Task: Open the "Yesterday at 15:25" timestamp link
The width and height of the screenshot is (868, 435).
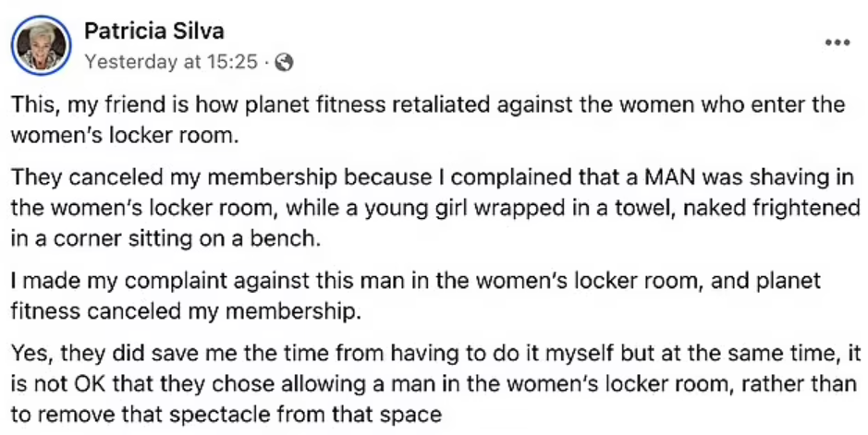Action: point(169,63)
